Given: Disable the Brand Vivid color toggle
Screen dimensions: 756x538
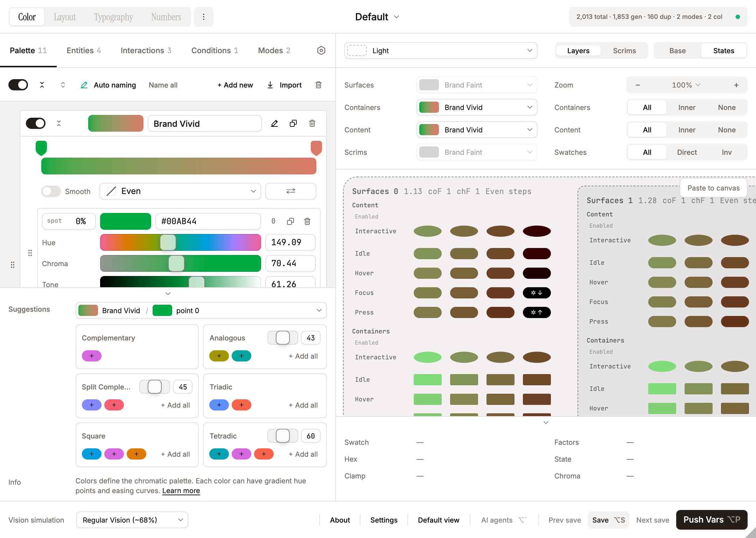Looking at the screenshot, I should click(35, 123).
